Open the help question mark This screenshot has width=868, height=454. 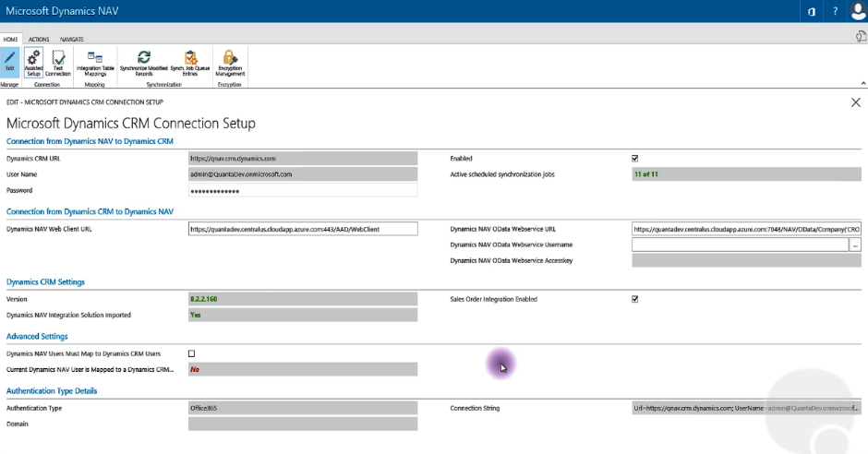pyautogui.click(x=835, y=11)
